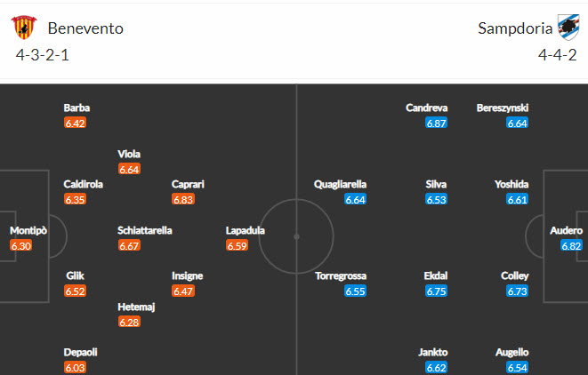Select Quagliarella in Sampdoria's lineup
This screenshot has width=588, height=375.
pyautogui.click(x=341, y=185)
